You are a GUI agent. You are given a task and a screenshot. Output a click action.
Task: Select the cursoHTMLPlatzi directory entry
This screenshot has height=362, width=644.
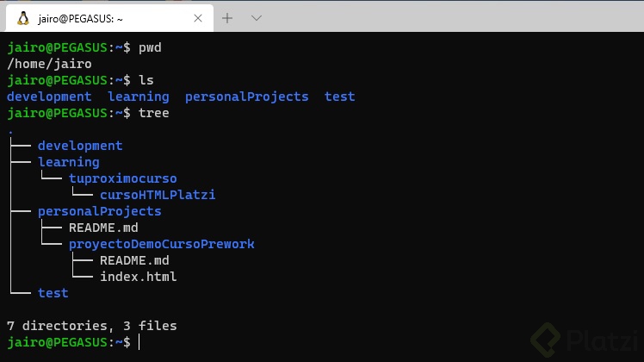[x=158, y=195]
